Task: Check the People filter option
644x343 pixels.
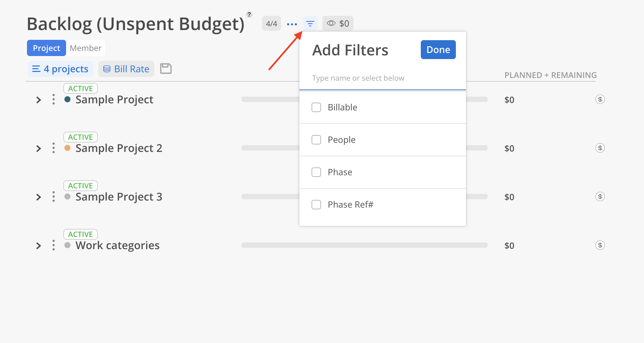Action: click(x=316, y=140)
